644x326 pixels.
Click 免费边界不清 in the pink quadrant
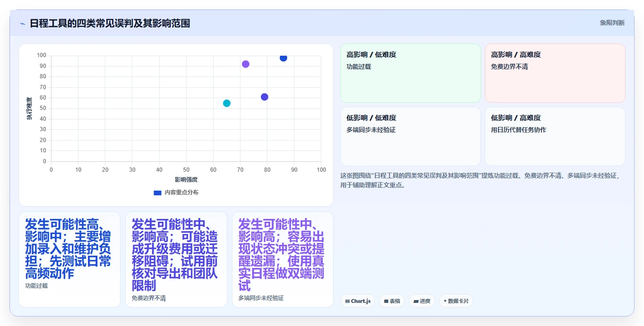(509, 67)
